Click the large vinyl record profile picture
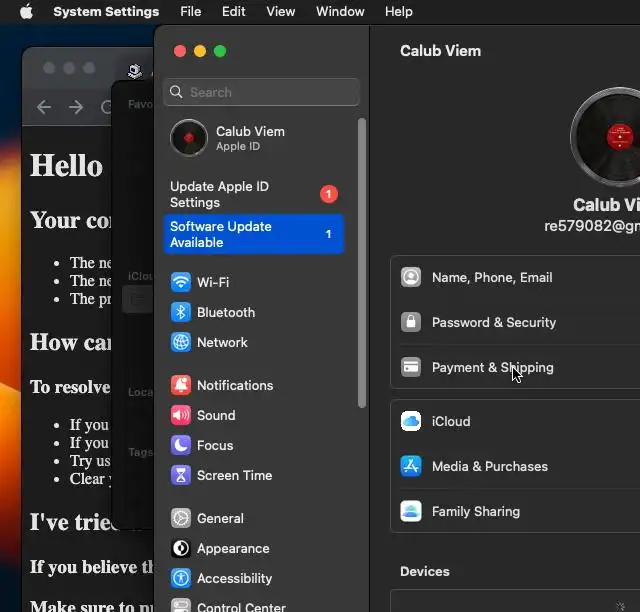 coord(605,137)
